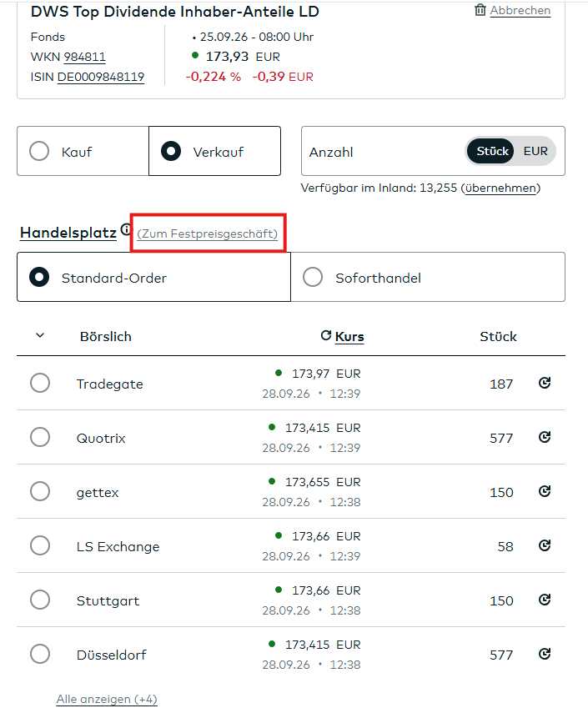Select Soforthandel trading mode
Image resolution: width=588 pixels, height=713 pixels.
coord(428,277)
